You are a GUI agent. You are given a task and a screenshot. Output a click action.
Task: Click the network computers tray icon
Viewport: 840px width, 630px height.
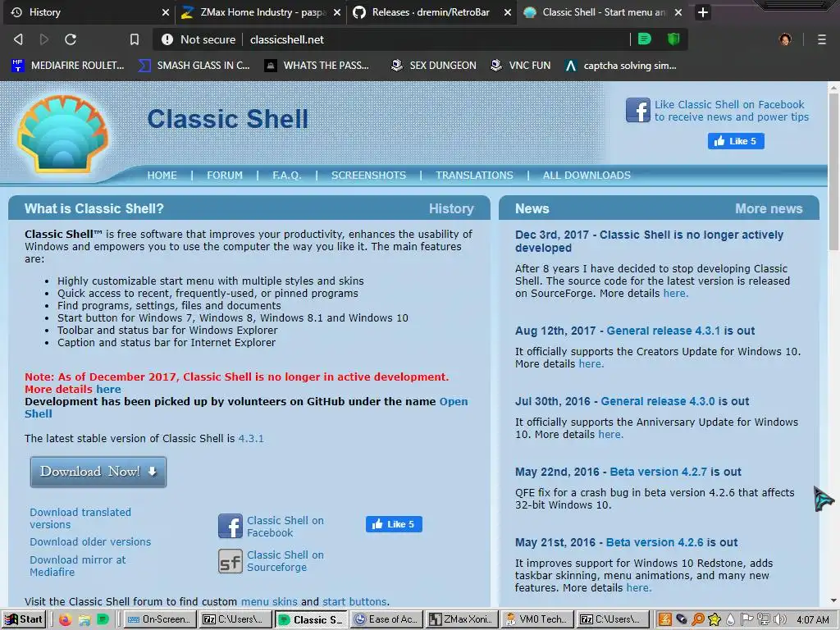point(764,619)
